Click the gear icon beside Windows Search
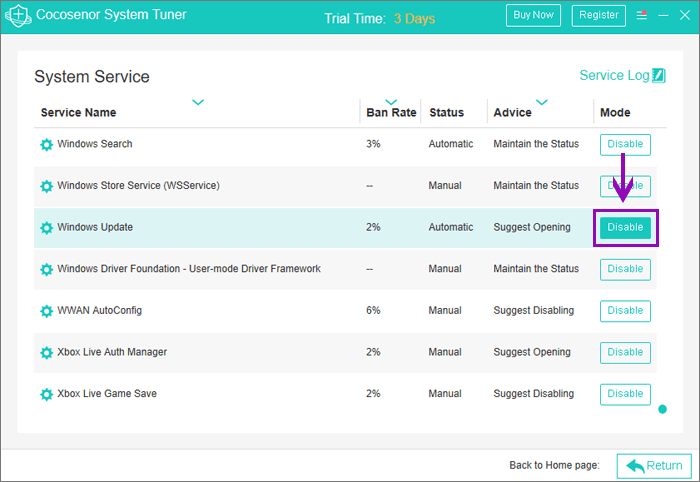 click(x=46, y=145)
